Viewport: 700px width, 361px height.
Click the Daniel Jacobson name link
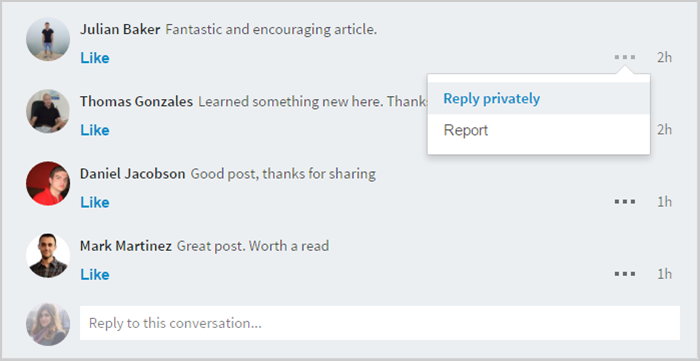(x=133, y=174)
